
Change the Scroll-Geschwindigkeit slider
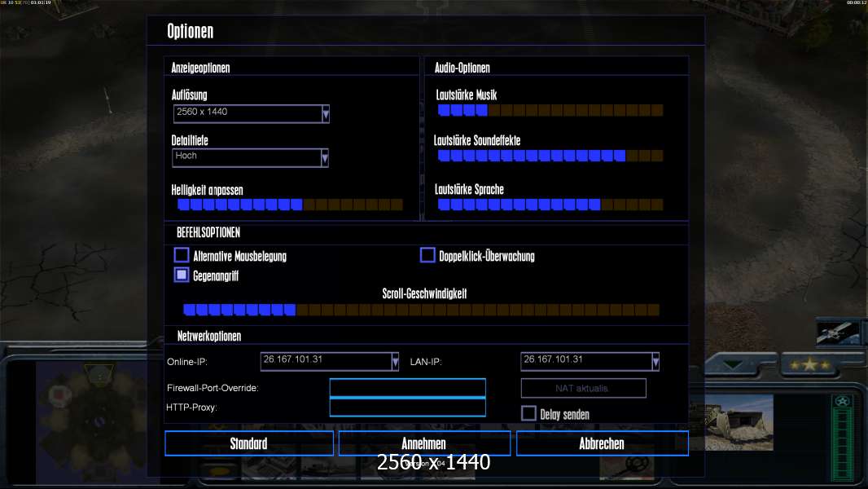(421, 310)
